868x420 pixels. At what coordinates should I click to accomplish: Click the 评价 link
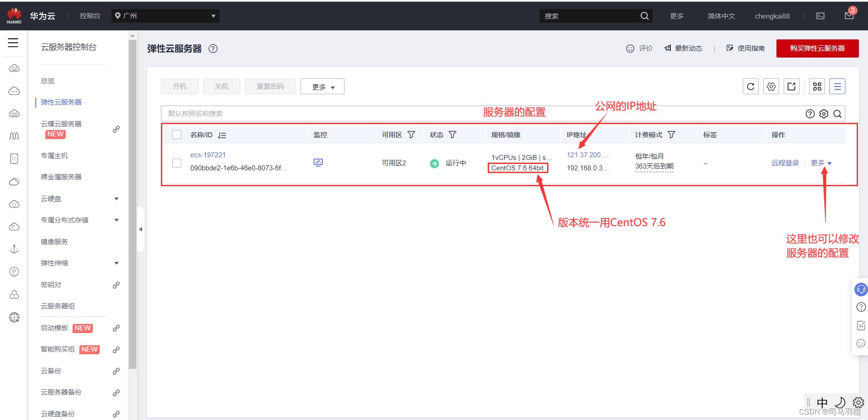639,48
